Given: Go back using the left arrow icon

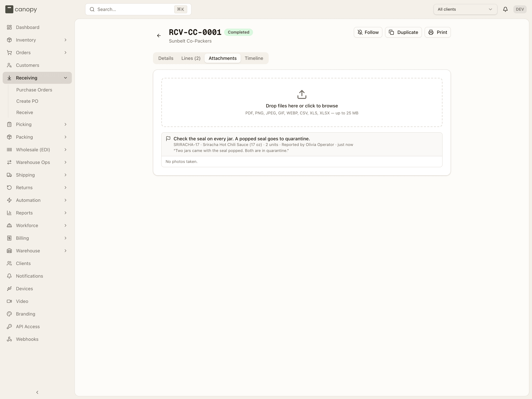Looking at the screenshot, I should (159, 36).
